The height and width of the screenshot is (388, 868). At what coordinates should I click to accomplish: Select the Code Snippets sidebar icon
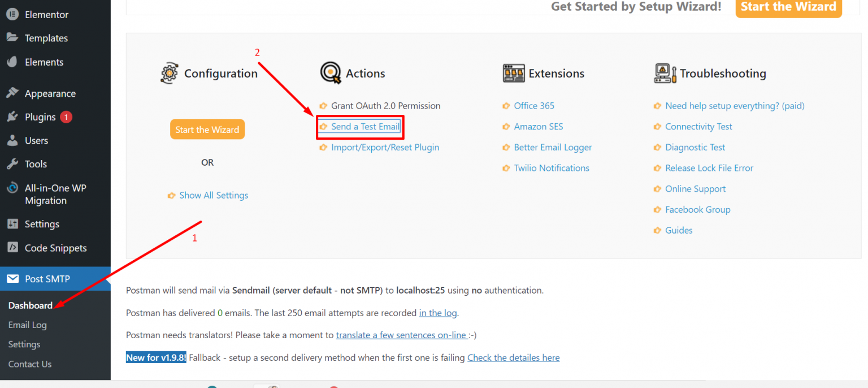(12, 248)
